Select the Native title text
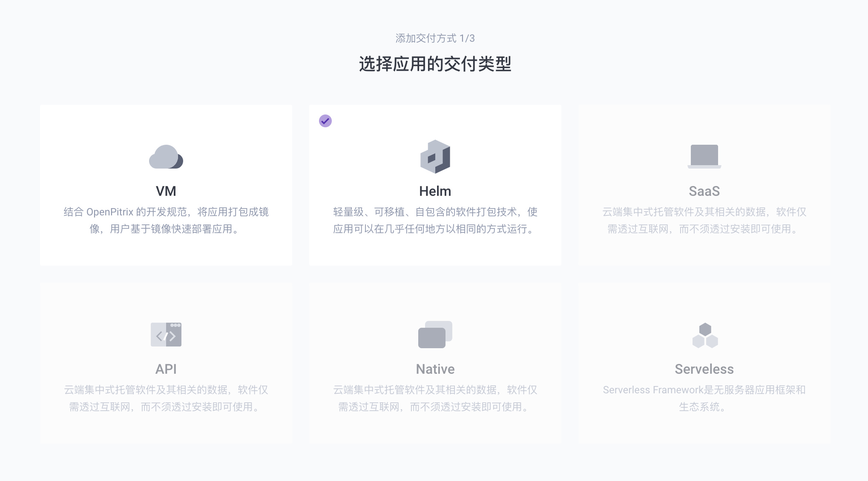This screenshot has width=868, height=481. tap(435, 369)
